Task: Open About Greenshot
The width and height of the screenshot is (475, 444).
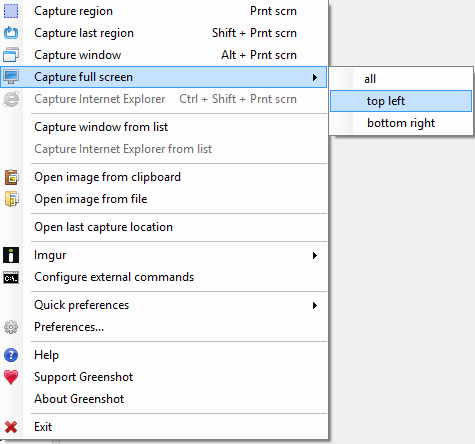Action: pos(163,399)
